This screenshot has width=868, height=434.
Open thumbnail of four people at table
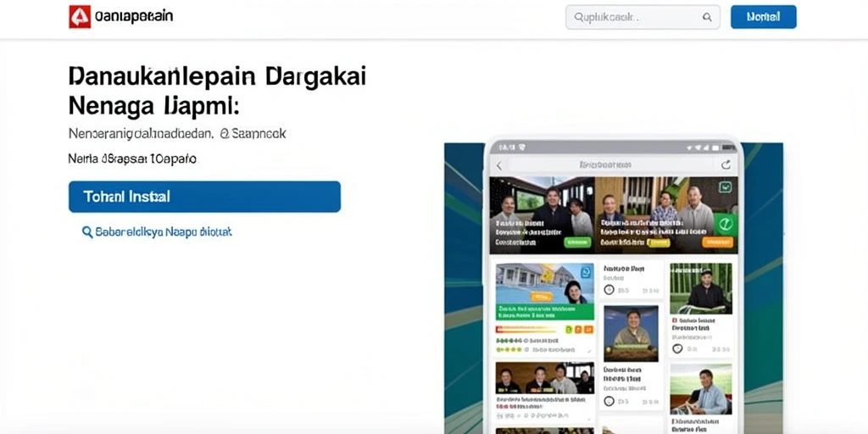[545, 378]
